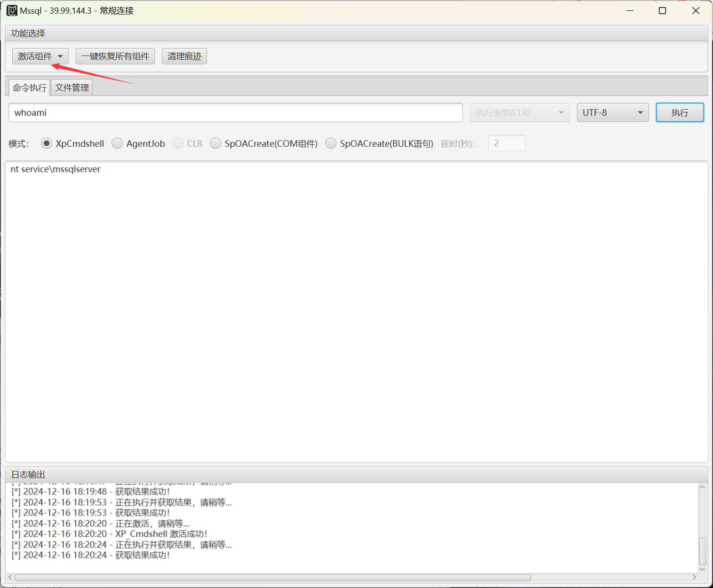Focus the whoami command input field
Screen dimensions: 713x588
tap(236, 112)
